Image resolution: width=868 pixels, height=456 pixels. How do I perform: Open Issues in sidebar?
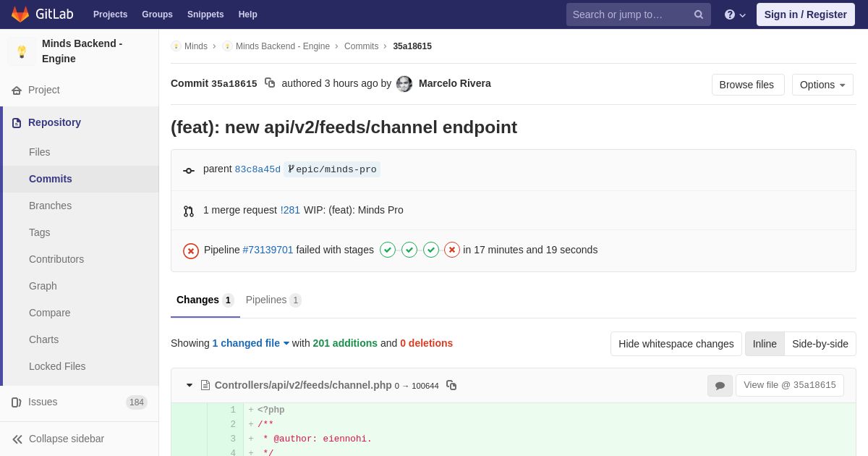coord(80,402)
